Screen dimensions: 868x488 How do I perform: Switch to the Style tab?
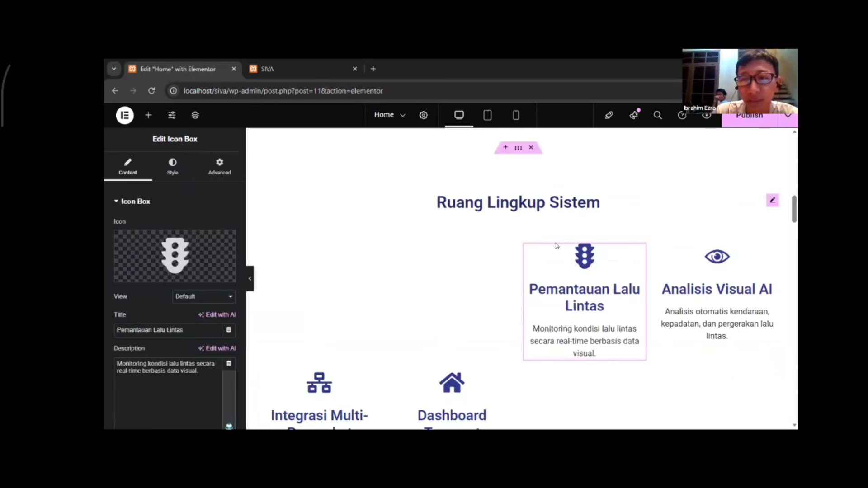(x=173, y=166)
